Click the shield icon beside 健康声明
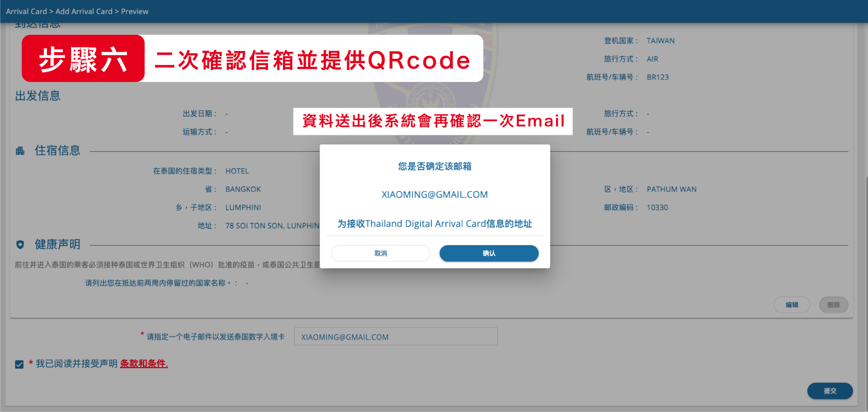The width and height of the screenshot is (868, 412). pos(20,245)
